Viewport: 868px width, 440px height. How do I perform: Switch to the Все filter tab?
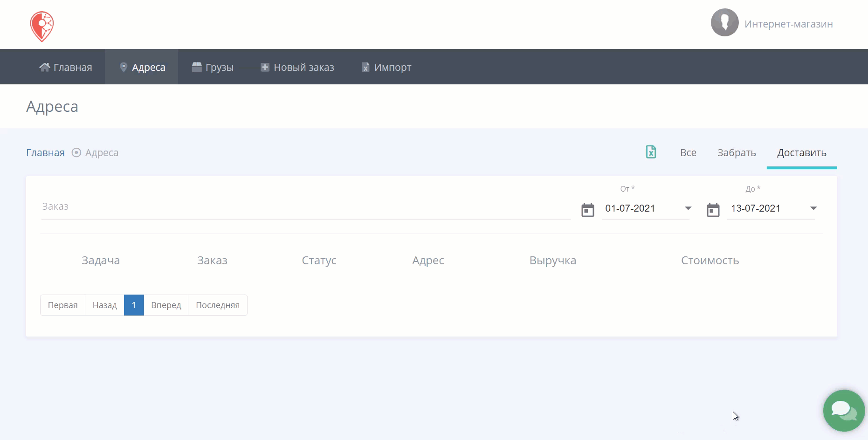(x=688, y=152)
